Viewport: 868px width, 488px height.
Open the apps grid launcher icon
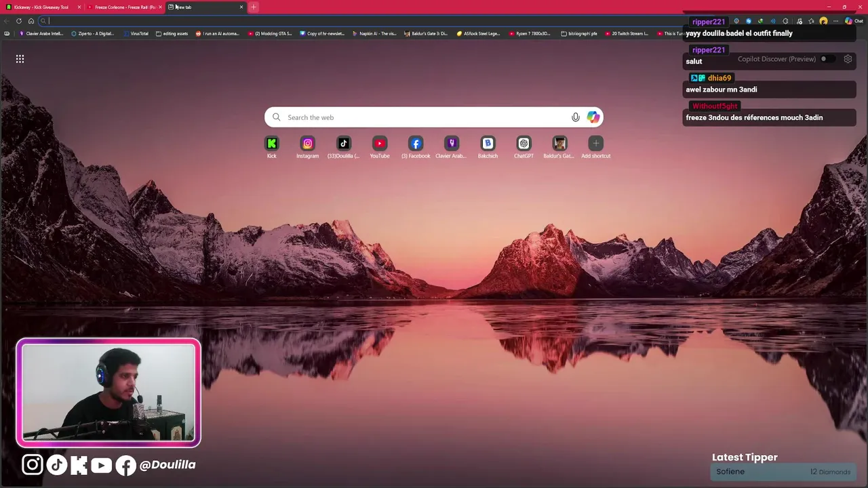(x=20, y=59)
